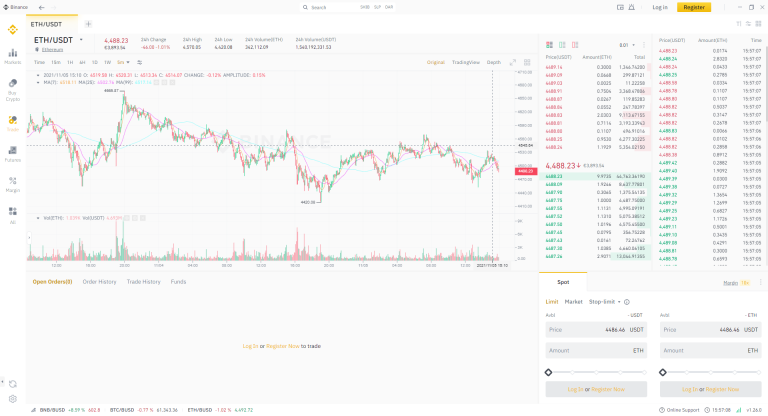Open the Futures sidebar icon
The width and height of the screenshot is (768, 416).
pyautogui.click(x=13, y=153)
